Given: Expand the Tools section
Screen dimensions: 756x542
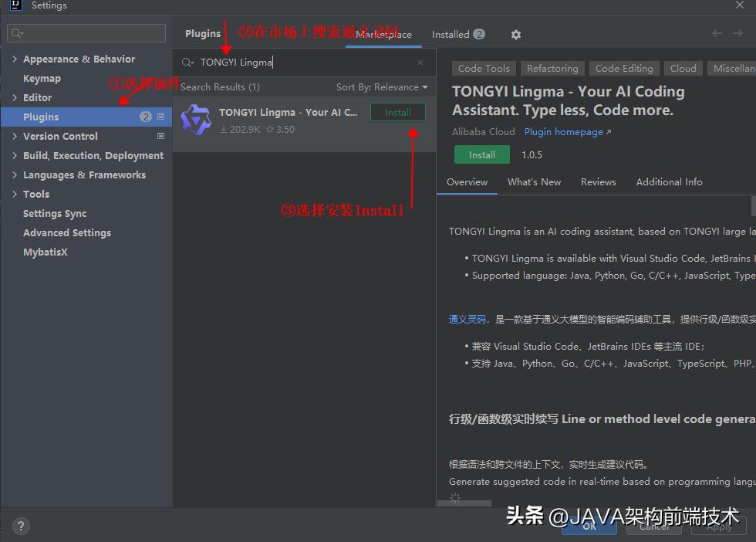Looking at the screenshot, I should coord(13,194).
